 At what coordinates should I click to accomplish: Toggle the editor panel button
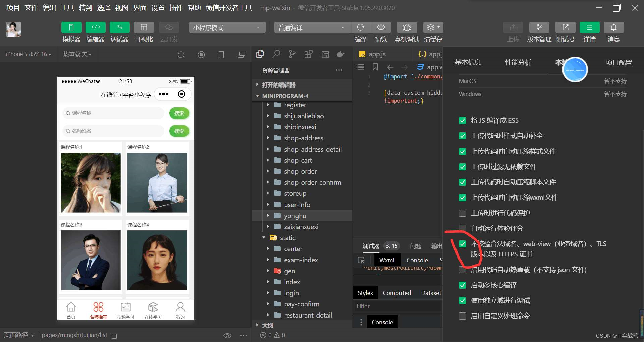(x=96, y=27)
